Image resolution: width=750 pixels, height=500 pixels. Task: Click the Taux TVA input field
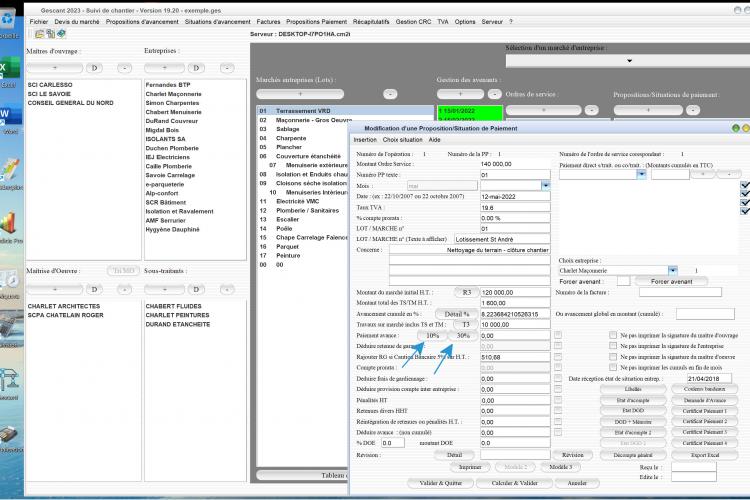click(515, 207)
